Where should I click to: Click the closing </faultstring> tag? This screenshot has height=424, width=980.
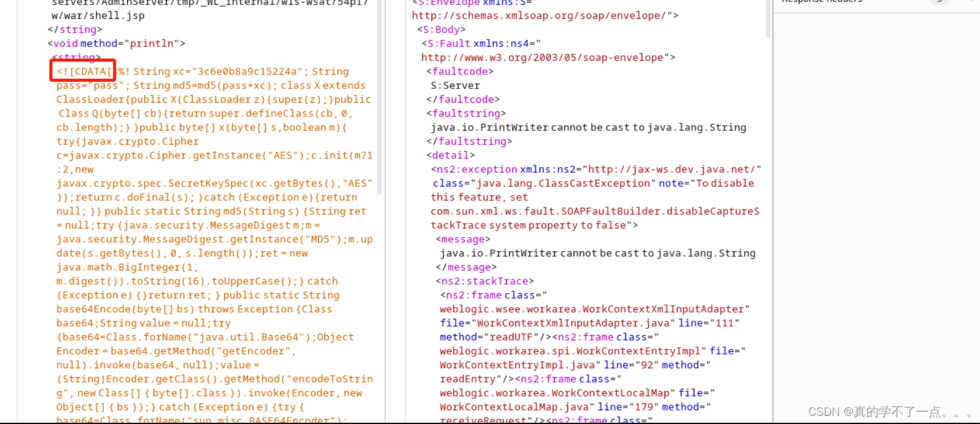tap(470, 142)
